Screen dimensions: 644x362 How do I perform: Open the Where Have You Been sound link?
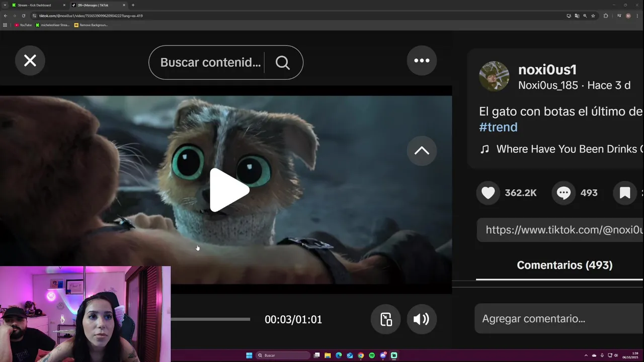570,149
